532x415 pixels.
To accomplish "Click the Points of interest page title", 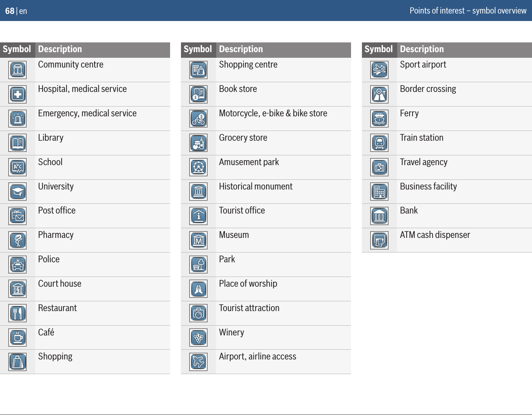I will tap(468, 11).
